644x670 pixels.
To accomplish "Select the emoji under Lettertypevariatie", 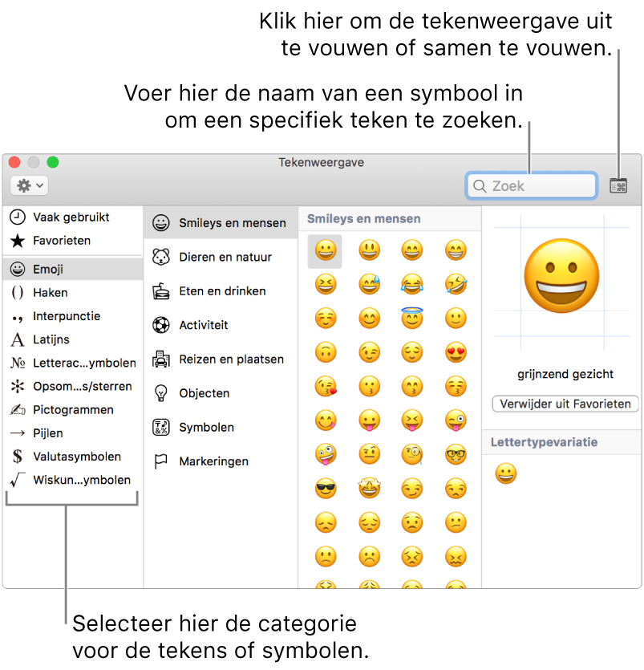I will pyautogui.click(x=505, y=473).
